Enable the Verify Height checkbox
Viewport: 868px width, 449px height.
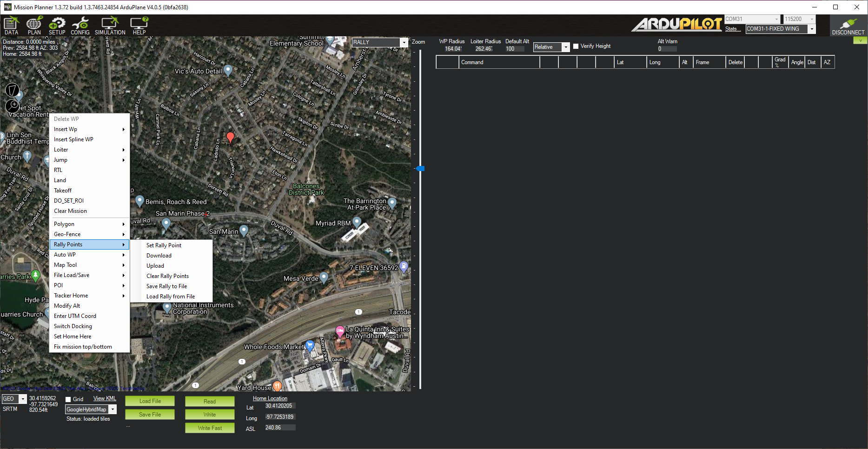coord(576,46)
